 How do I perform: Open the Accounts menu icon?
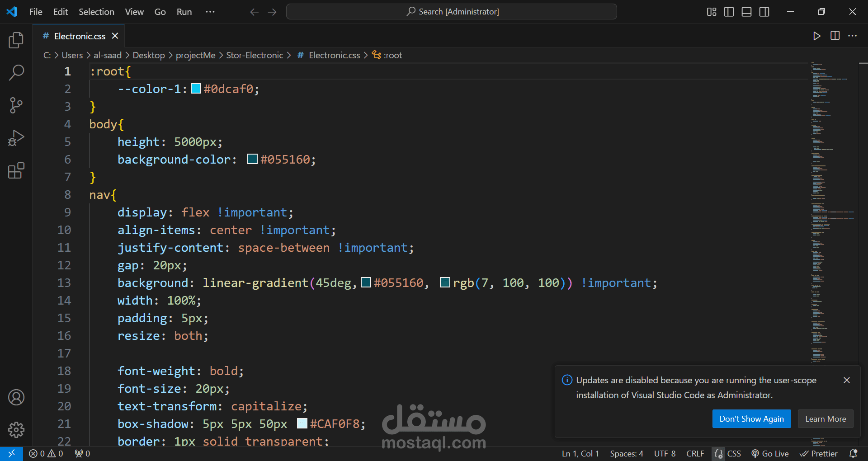16,397
